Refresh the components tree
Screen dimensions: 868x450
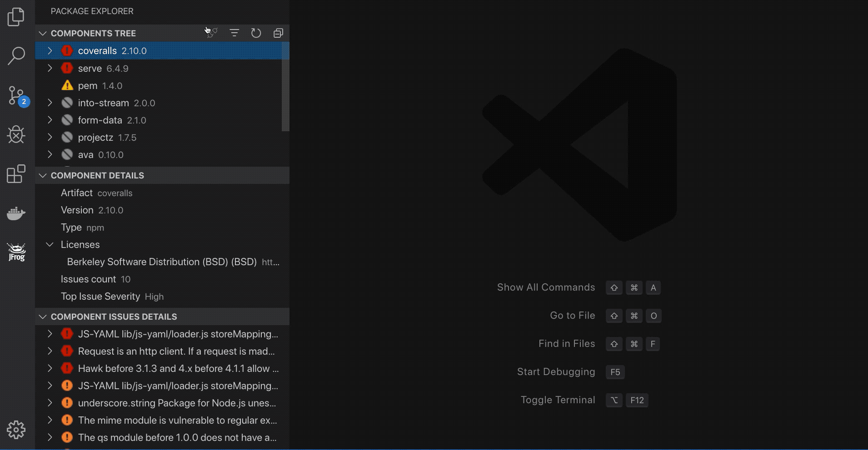(256, 33)
